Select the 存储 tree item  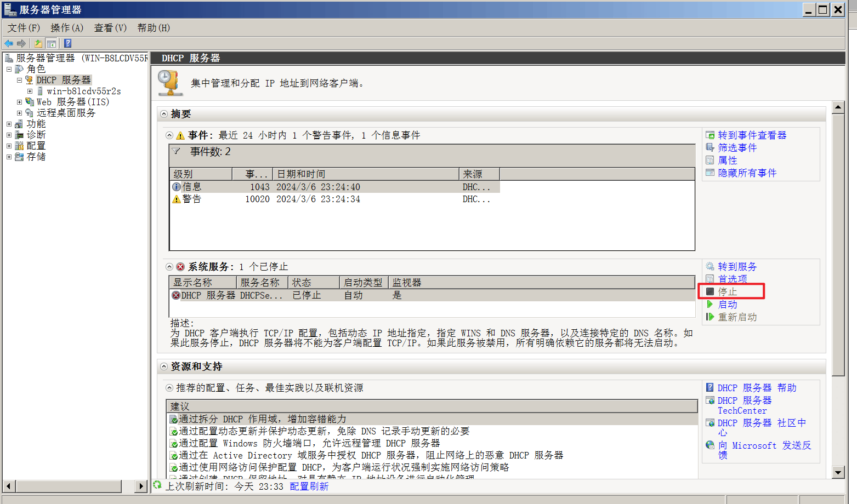36,157
